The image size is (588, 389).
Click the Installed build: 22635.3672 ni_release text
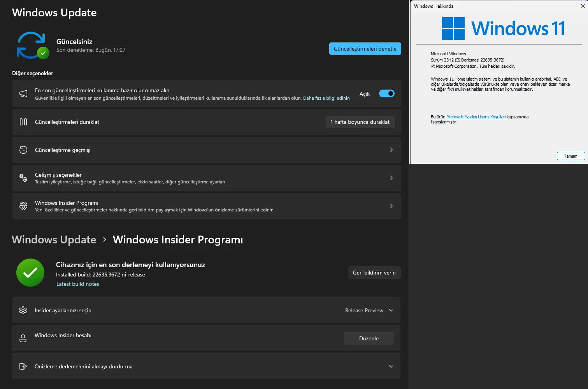(100, 275)
